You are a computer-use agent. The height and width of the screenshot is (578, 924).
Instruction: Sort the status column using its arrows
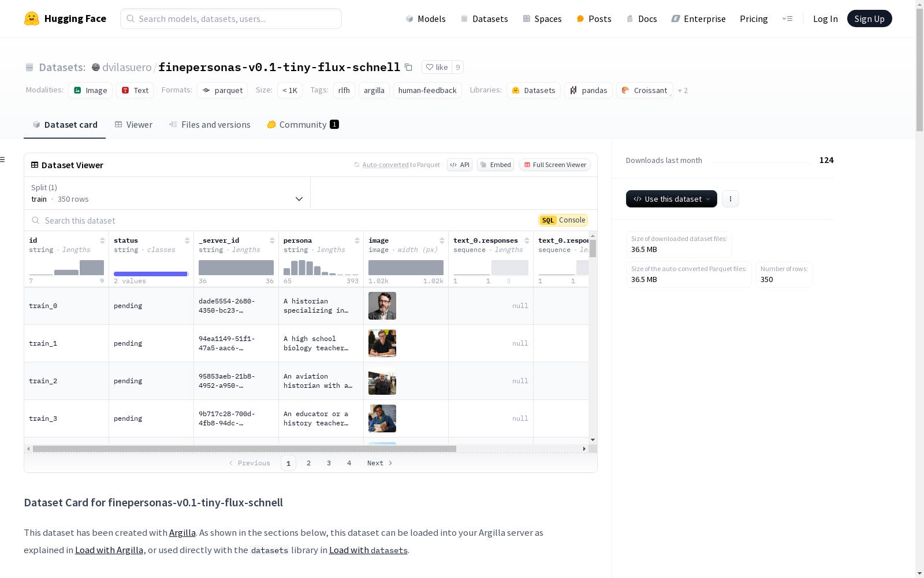187,240
